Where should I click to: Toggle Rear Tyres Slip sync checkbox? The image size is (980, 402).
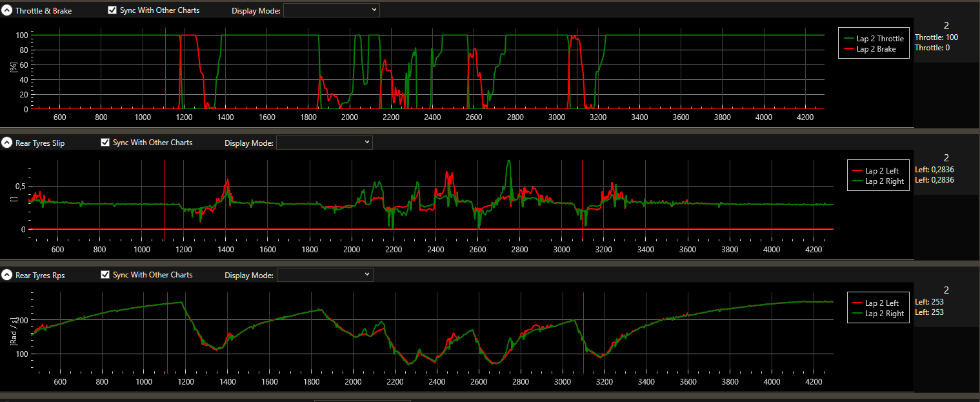click(105, 143)
